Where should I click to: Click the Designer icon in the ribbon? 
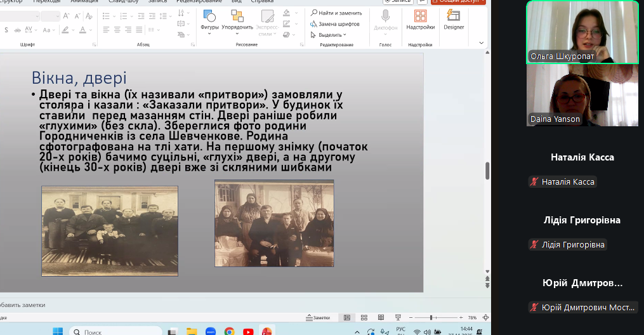(x=454, y=20)
